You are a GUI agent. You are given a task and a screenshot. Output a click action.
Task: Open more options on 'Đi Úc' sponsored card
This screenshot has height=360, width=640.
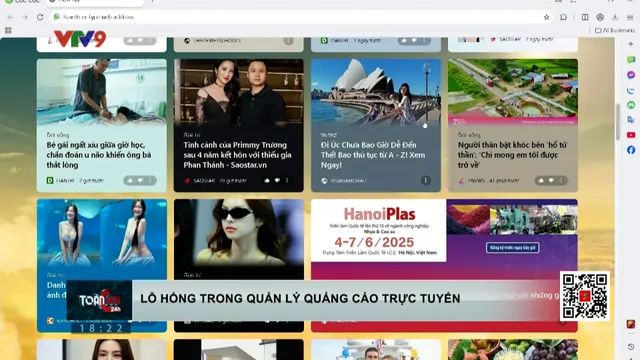click(426, 180)
